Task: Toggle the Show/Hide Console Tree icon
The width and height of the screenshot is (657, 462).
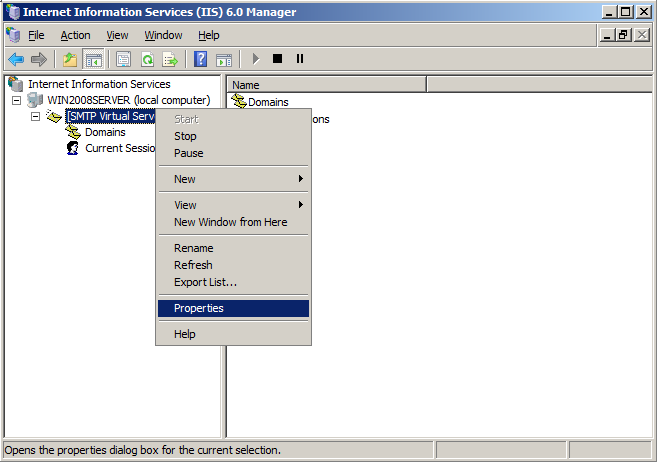Action: [x=93, y=59]
